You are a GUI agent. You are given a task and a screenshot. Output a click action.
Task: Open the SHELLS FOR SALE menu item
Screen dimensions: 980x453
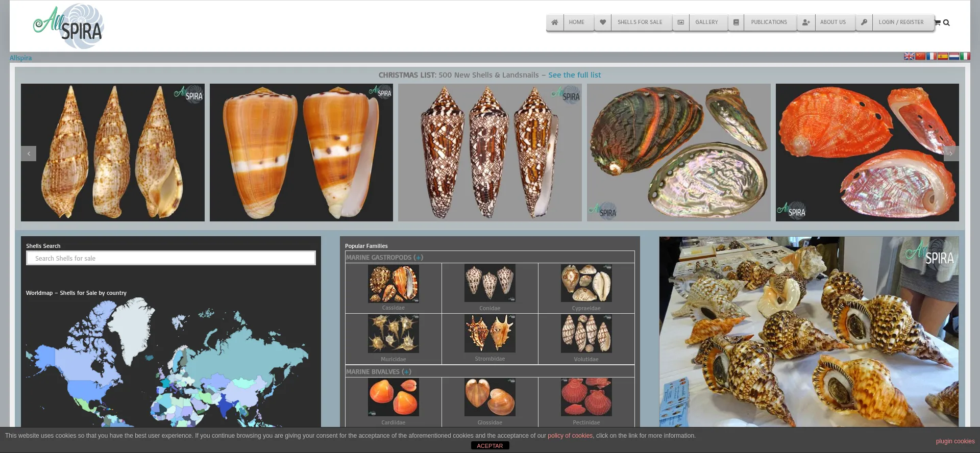coord(640,22)
